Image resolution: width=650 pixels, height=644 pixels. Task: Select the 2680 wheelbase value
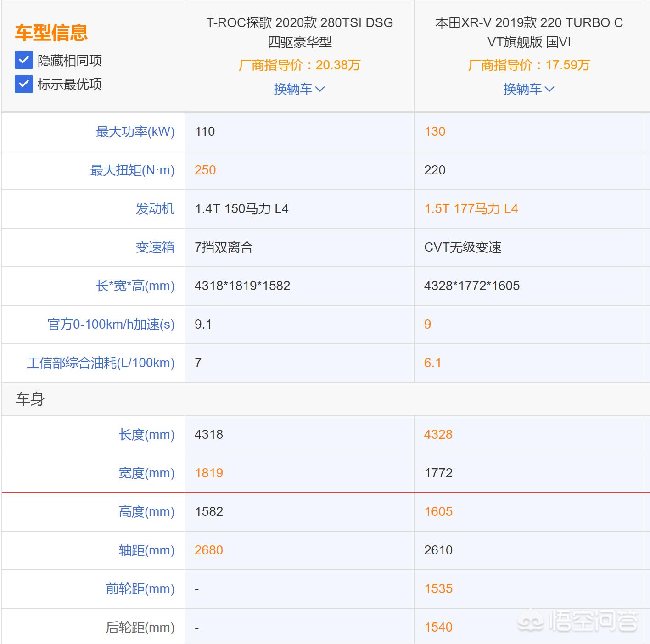click(209, 550)
